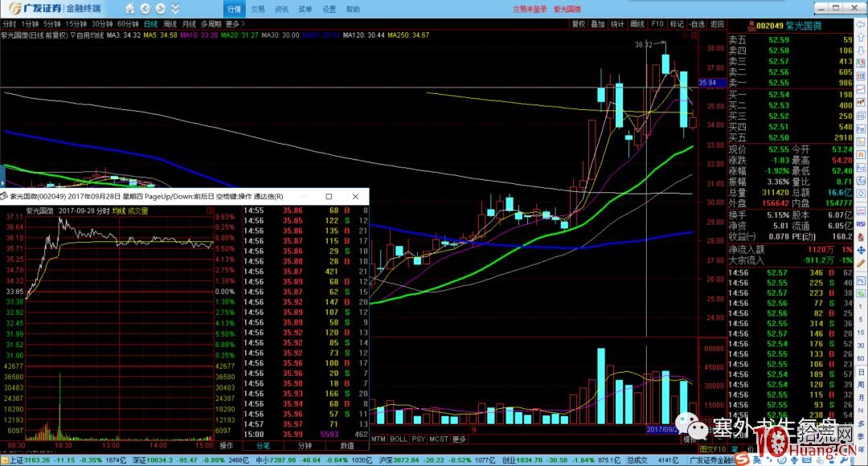
Task: Click the 交易未登录 login link
Action: [x=529, y=10]
